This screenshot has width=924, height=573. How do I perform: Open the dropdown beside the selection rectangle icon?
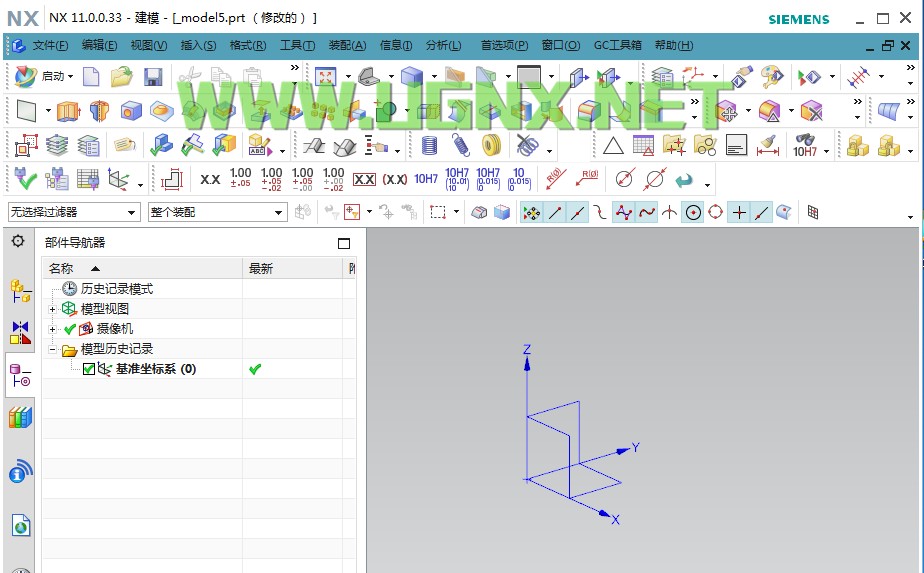pyautogui.click(x=456, y=211)
